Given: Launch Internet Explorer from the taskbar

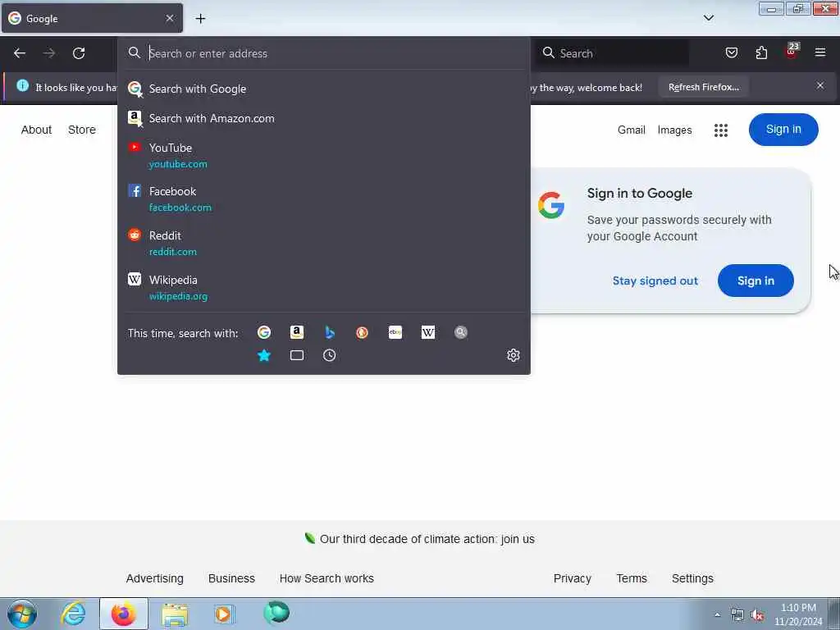Looking at the screenshot, I should tap(73, 614).
